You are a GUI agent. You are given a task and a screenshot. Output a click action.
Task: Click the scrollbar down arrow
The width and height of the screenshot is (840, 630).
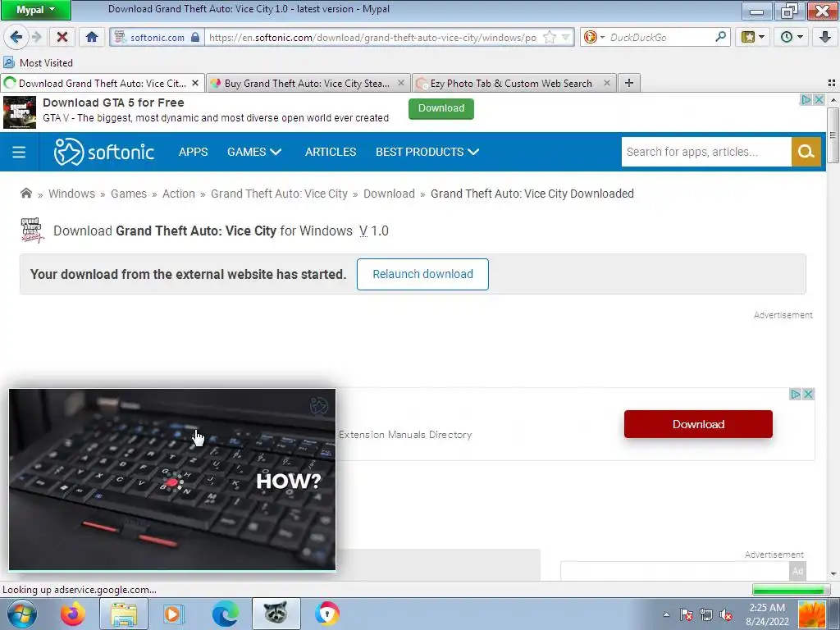pyautogui.click(x=833, y=574)
